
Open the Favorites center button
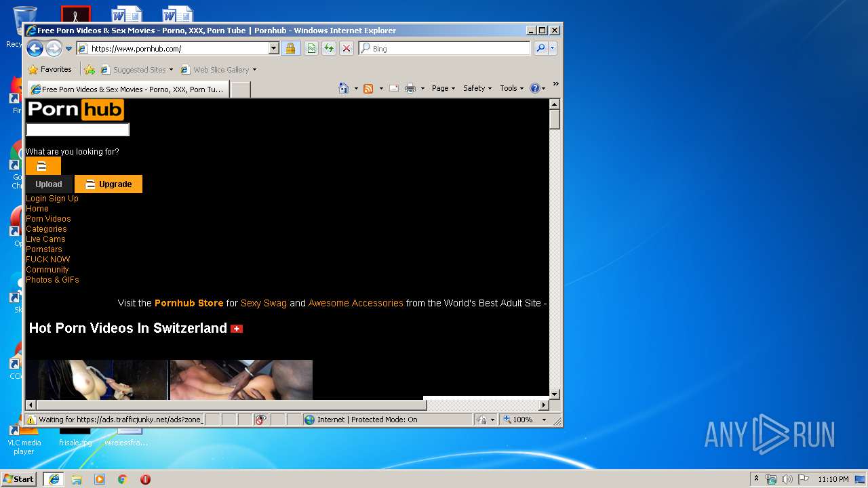(50, 69)
